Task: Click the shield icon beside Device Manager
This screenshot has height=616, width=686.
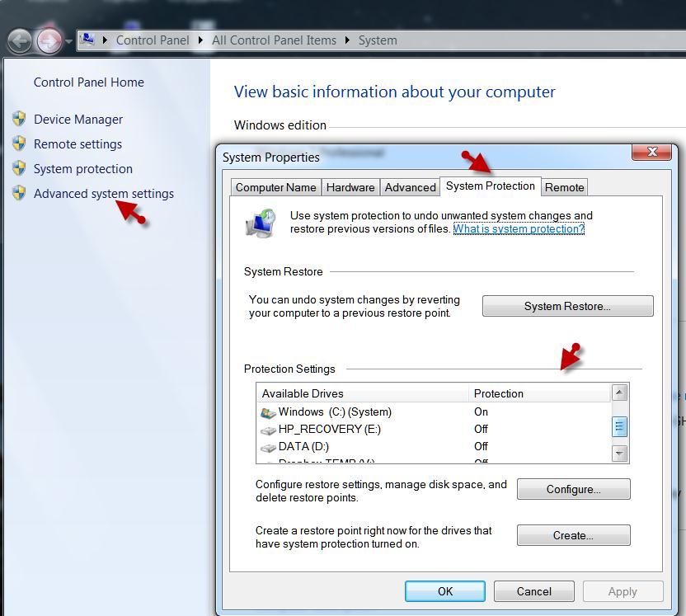Action: 21,119
